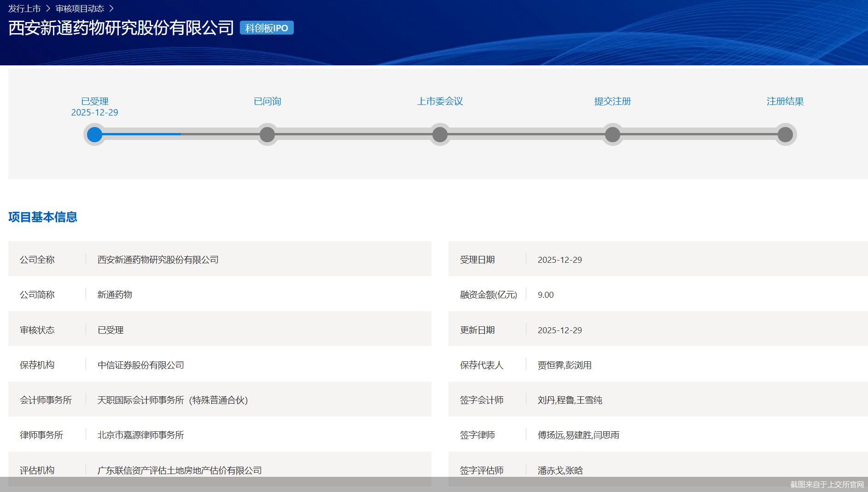
Task: Click the financing amount 9.00
Action: [545, 295]
